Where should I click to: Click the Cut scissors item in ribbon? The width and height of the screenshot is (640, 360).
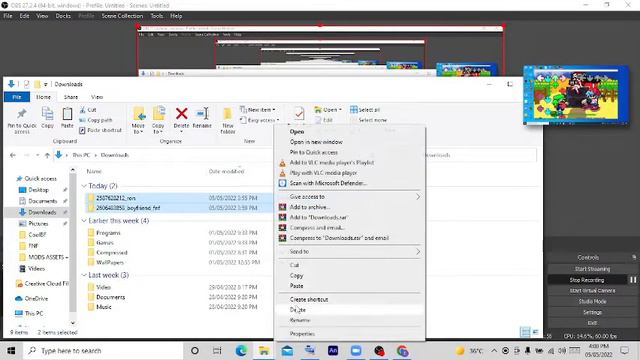coord(88,110)
